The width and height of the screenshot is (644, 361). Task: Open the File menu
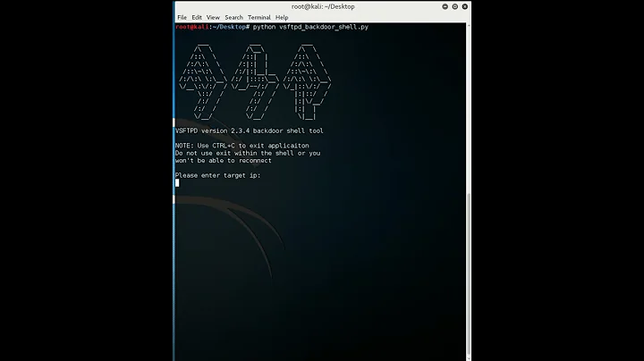(182, 17)
